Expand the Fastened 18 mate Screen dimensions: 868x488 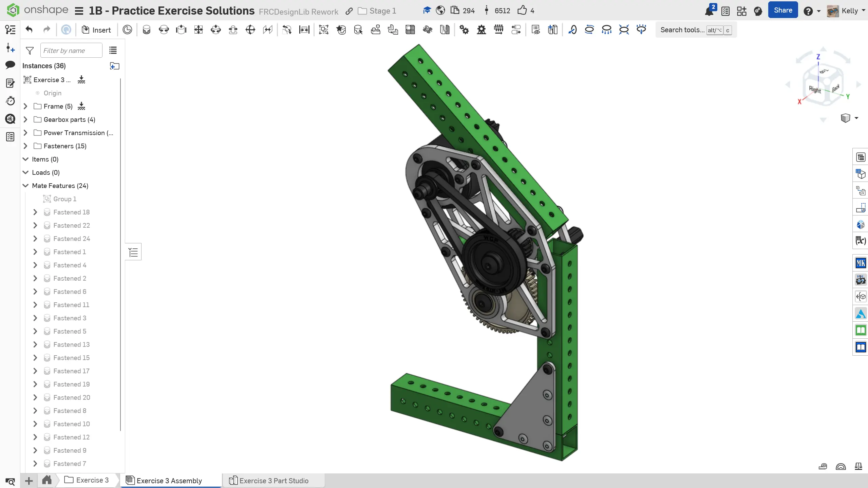point(35,212)
